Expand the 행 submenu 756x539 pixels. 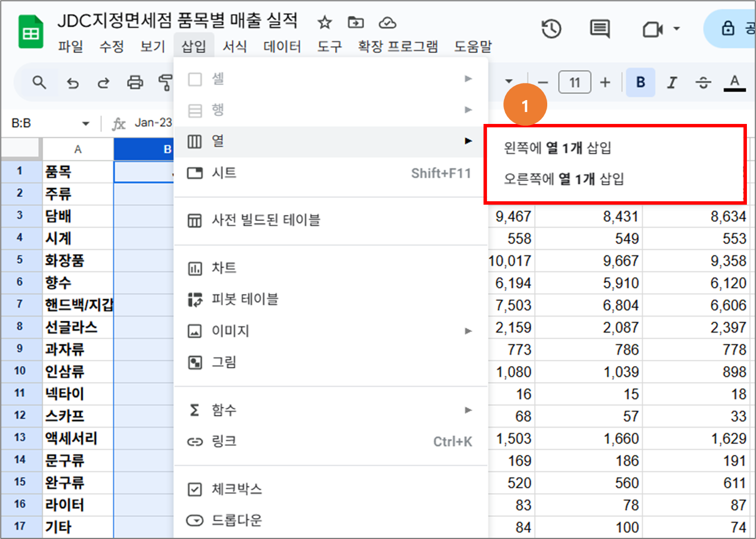pos(331,110)
